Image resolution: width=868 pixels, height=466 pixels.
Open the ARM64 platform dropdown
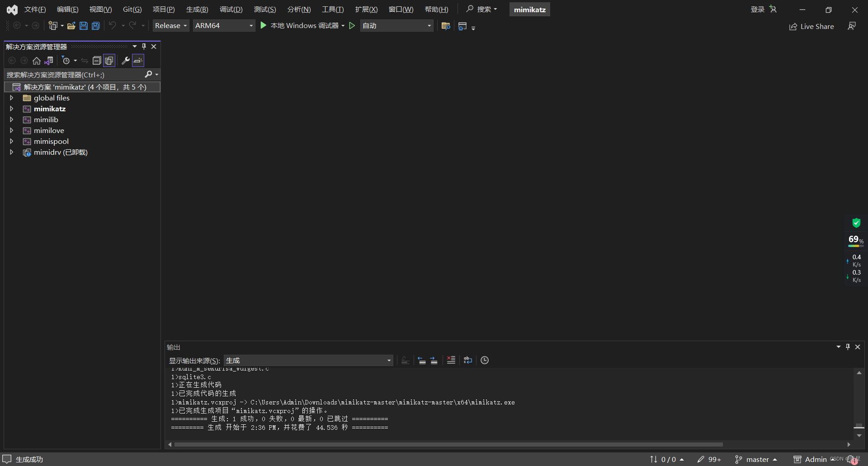(224, 26)
